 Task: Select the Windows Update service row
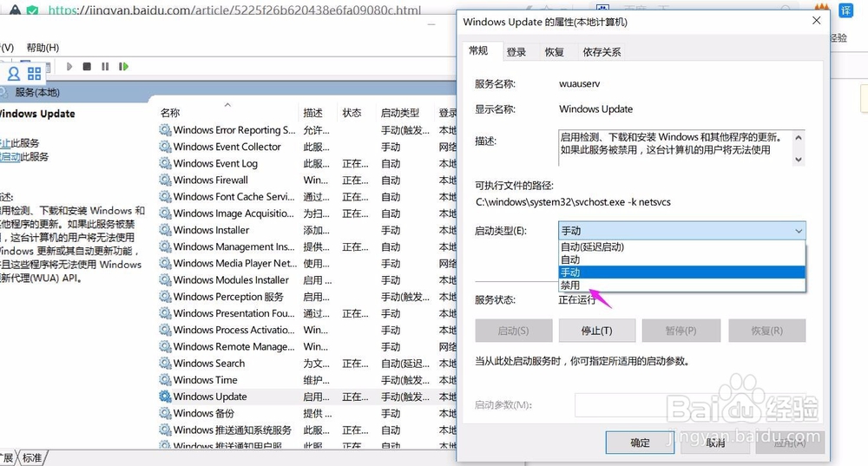coord(307,397)
